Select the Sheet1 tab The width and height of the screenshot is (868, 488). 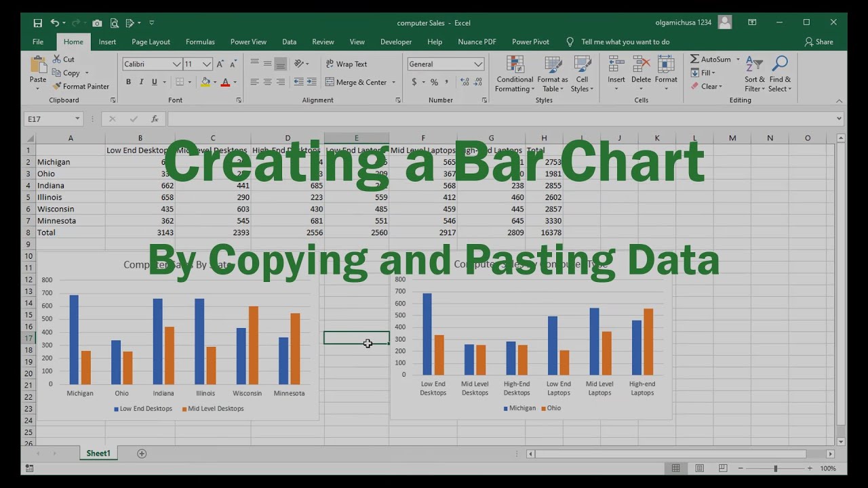[x=98, y=453]
